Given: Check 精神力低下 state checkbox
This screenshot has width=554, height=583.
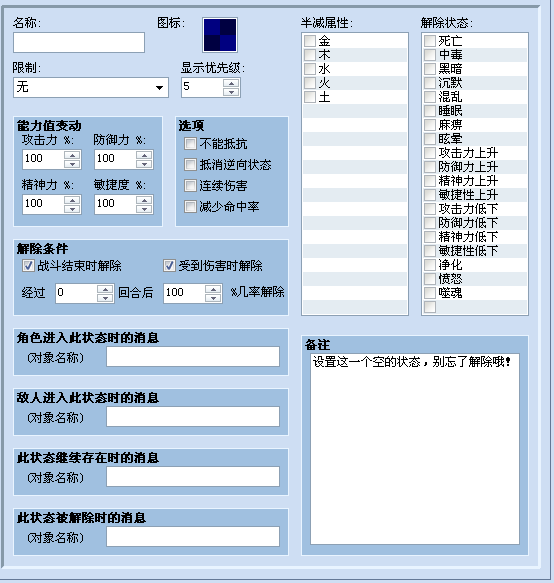Looking at the screenshot, I should [x=430, y=237].
